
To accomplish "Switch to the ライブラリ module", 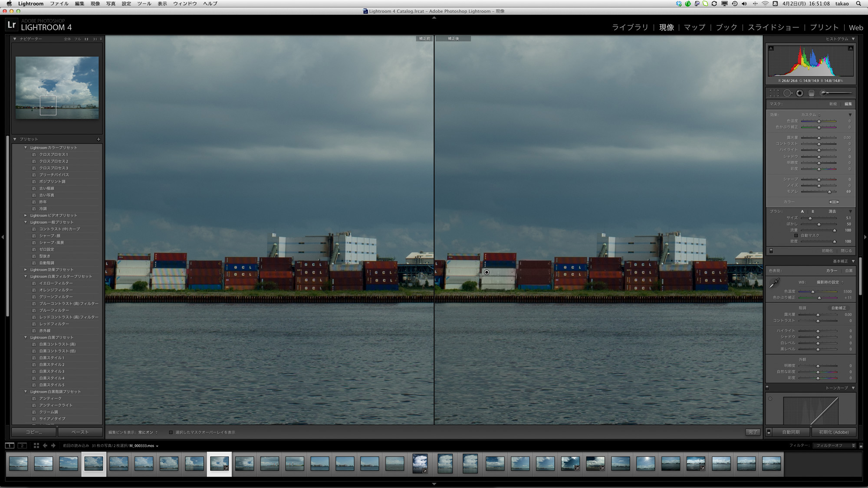I will pyautogui.click(x=630, y=27).
